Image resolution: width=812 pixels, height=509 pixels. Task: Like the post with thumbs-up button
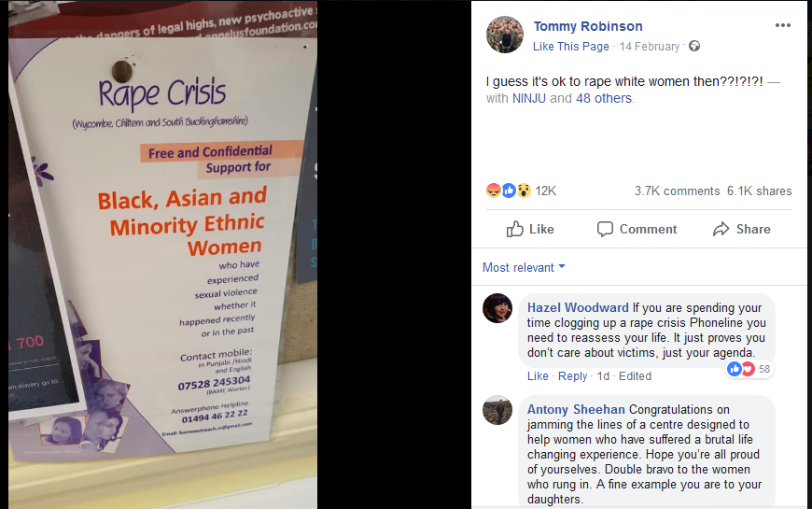click(x=530, y=229)
